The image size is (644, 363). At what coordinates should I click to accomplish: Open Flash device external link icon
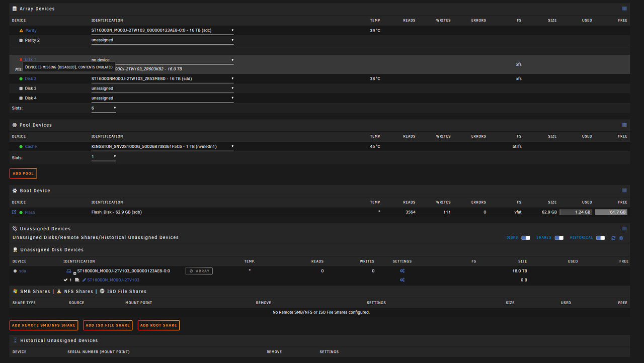(14, 212)
